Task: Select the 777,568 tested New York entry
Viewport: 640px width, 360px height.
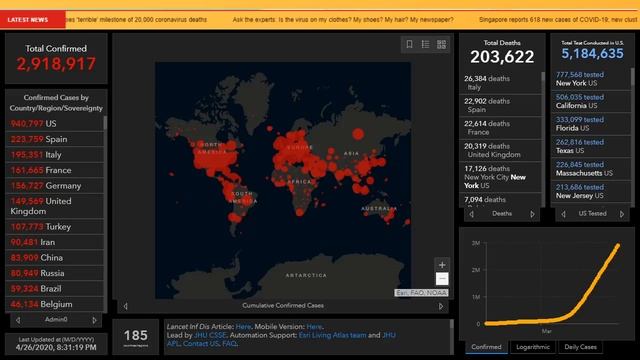Action: pyautogui.click(x=591, y=79)
